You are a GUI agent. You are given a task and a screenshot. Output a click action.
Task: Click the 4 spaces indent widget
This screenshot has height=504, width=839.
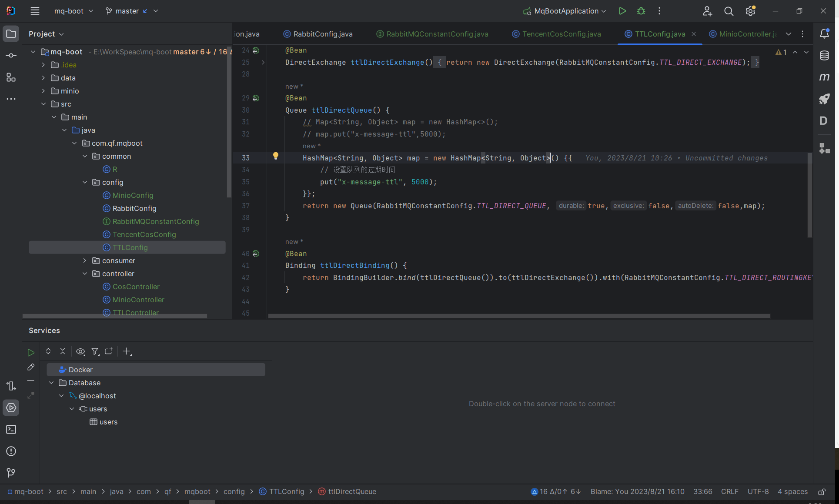click(x=792, y=492)
